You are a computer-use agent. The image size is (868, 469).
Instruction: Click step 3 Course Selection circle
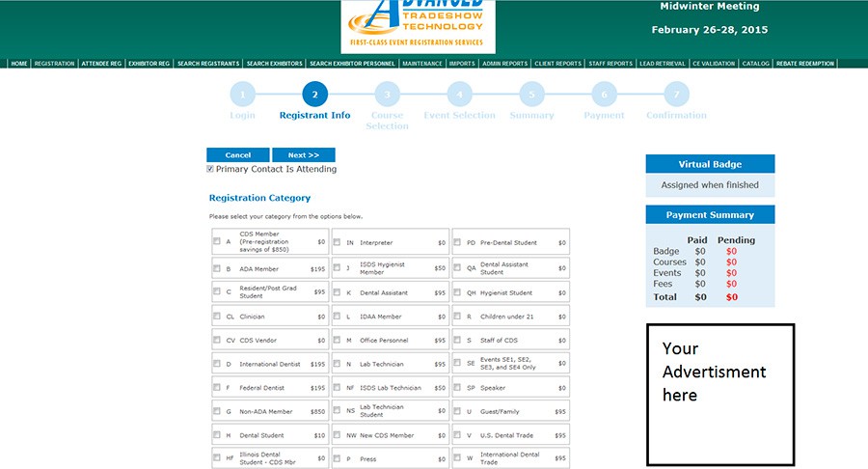point(387,95)
